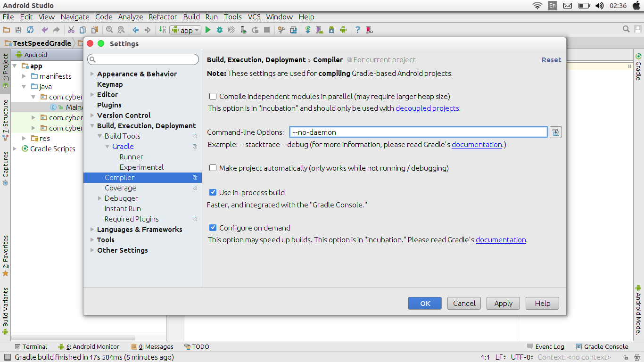Open the app run configuration dropdown
Screen dimensions: 644x362
point(185,30)
